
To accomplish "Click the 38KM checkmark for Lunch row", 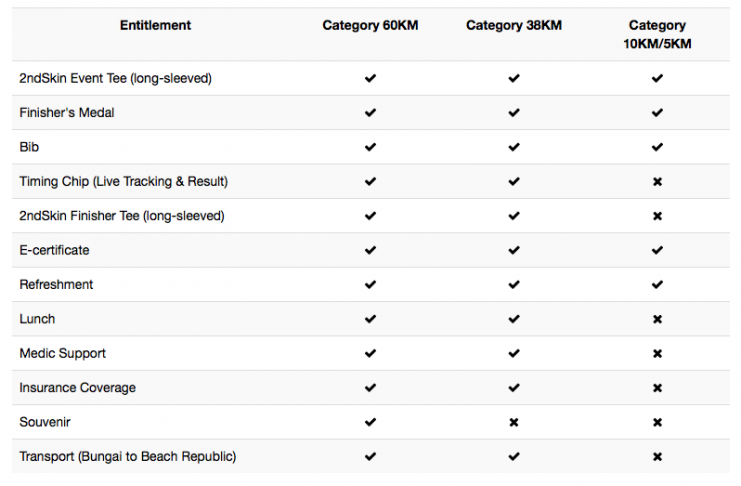I will [514, 319].
